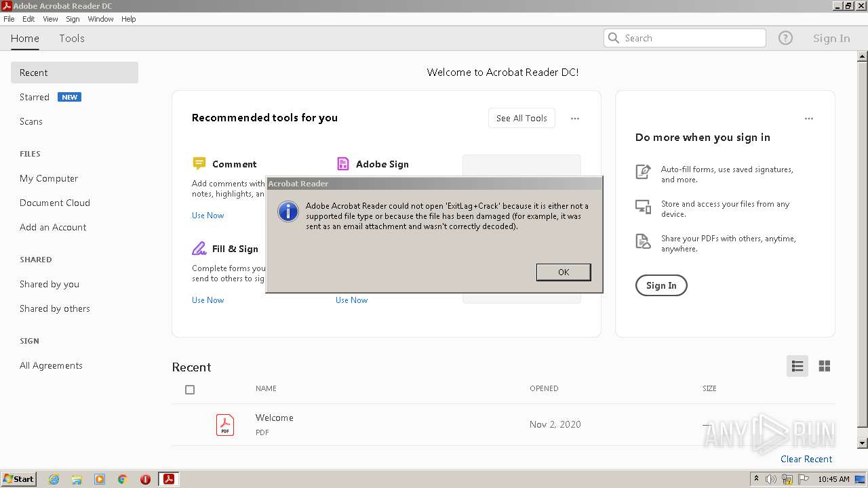Select Recent in the sidebar

pyautogui.click(x=75, y=73)
